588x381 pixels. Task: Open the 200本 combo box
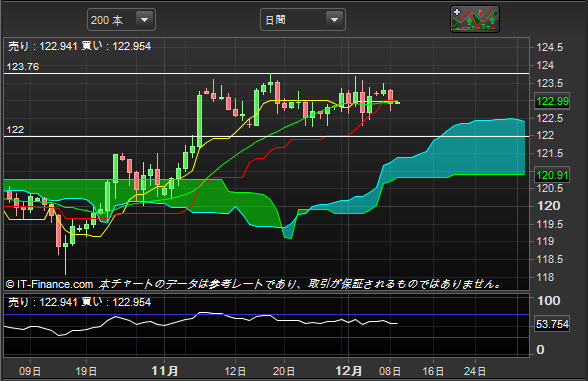tap(122, 20)
